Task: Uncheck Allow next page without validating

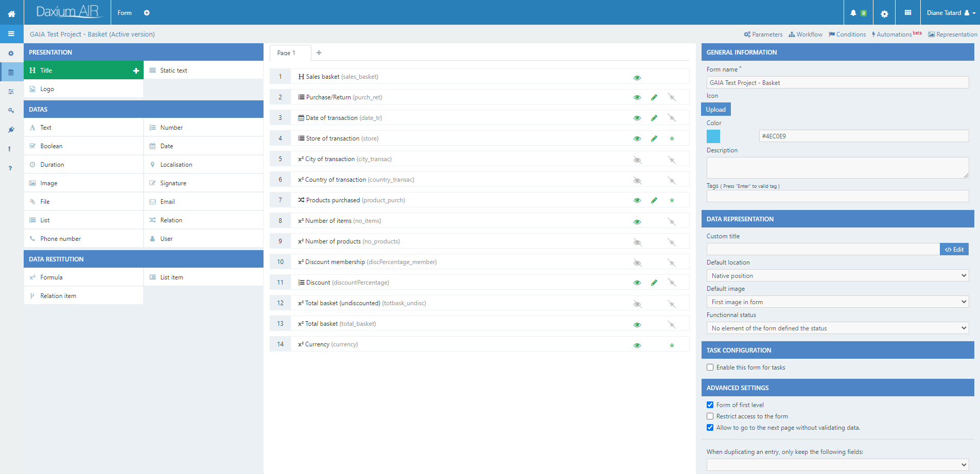Action: point(710,428)
